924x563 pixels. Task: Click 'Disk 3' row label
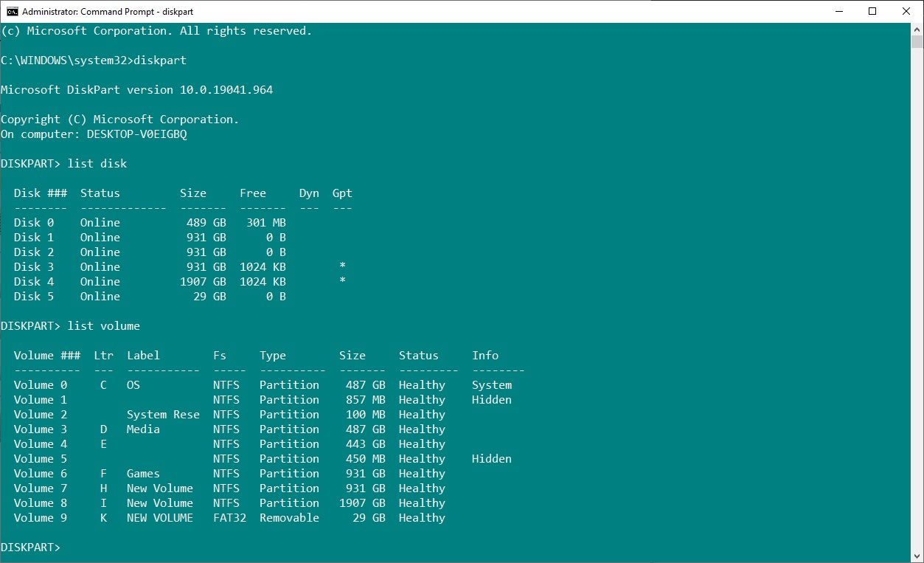(34, 267)
